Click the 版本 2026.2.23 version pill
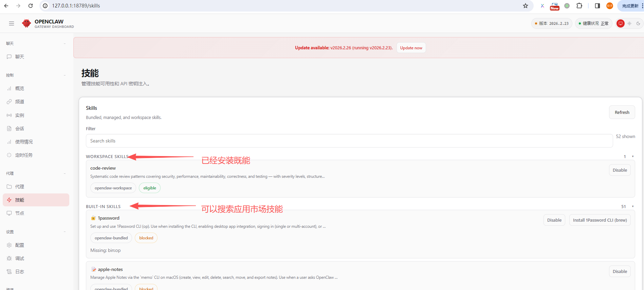The height and width of the screenshot is (290, 644). point(552,23)
